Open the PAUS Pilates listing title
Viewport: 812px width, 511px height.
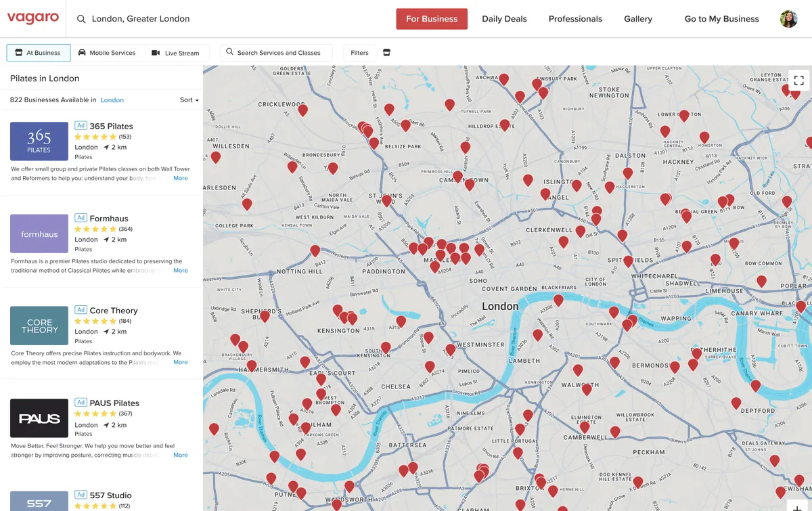(114, 403)
